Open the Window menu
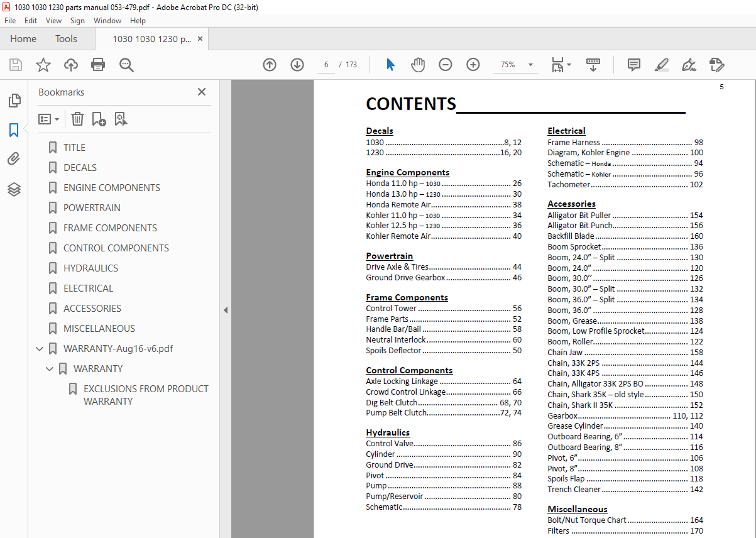756x538 pixels. tap(107, 20)
